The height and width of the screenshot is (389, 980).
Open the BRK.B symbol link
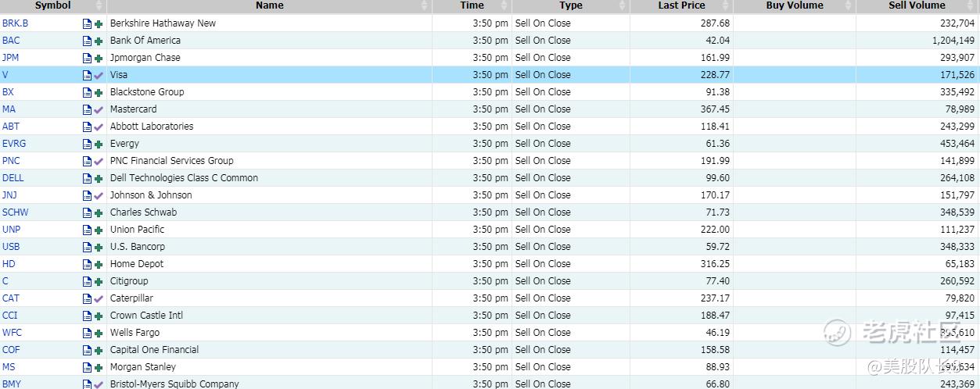16,23
